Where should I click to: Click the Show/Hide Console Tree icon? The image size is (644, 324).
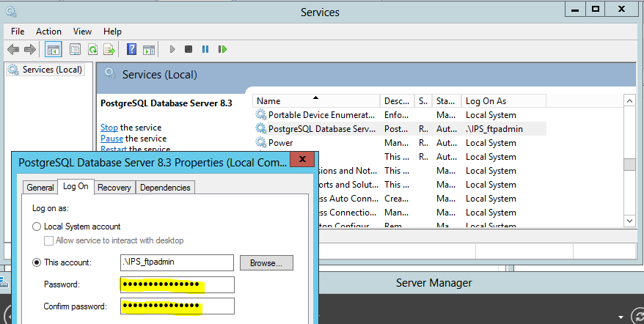(x=52, y=49)
